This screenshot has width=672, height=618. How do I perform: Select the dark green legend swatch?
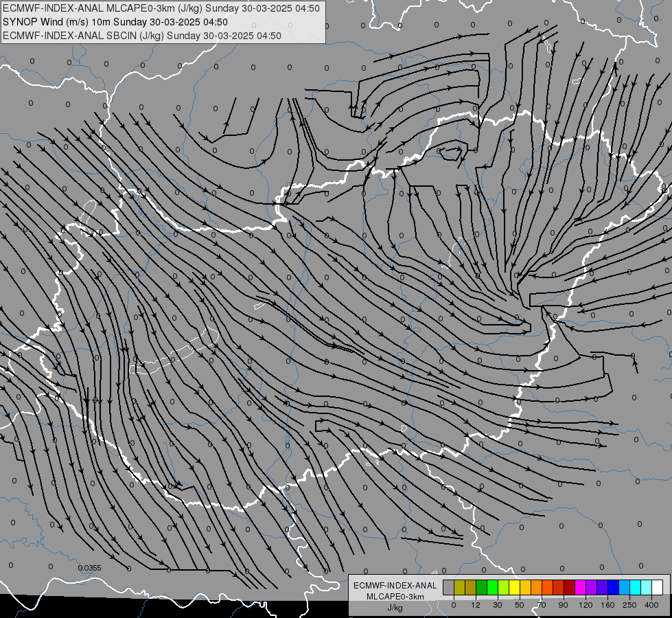pos(481,587)
